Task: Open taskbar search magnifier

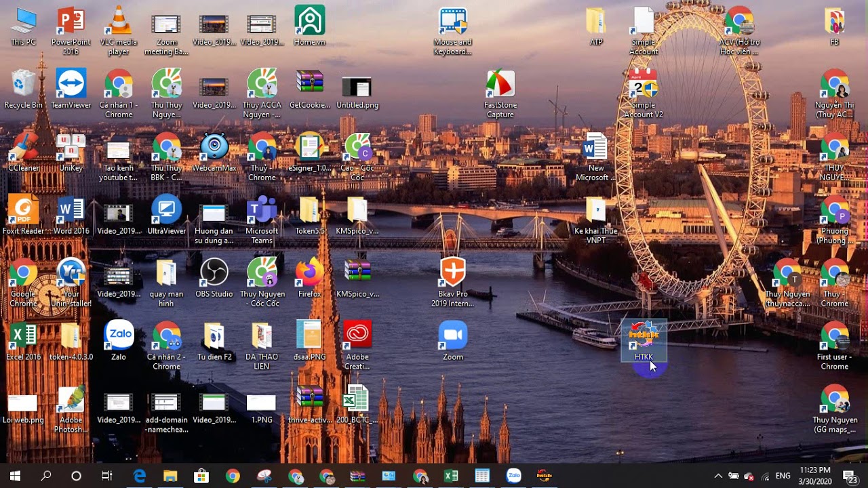Action: click(46, 476)
